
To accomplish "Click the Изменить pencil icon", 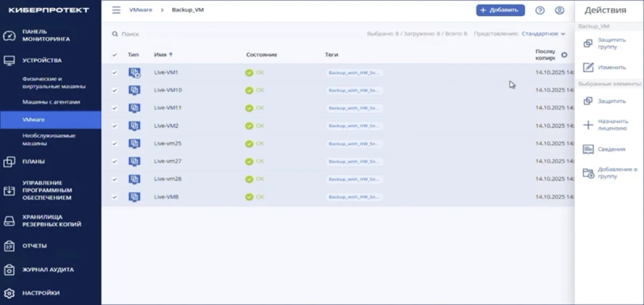I will coord(588,67).
